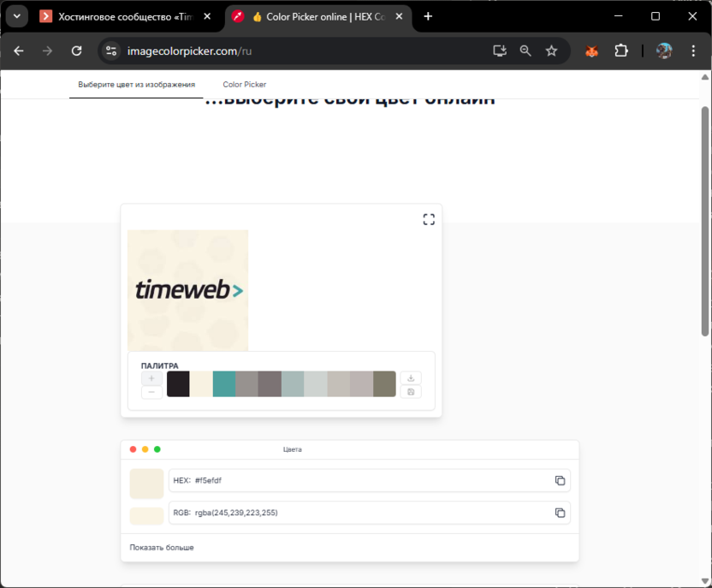This screenshot has width=712, height=588.
Task: Open the tab search dropdown arrow
Action: coord(17,16)
